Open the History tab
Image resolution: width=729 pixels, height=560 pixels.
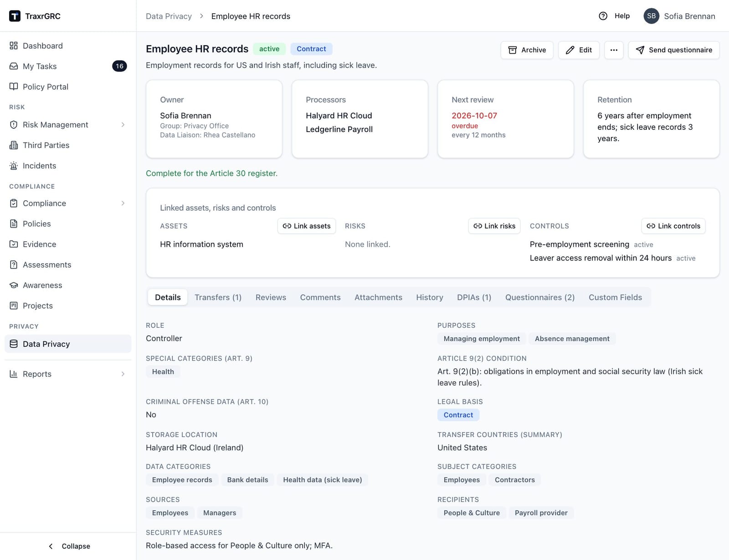[429, 297]
